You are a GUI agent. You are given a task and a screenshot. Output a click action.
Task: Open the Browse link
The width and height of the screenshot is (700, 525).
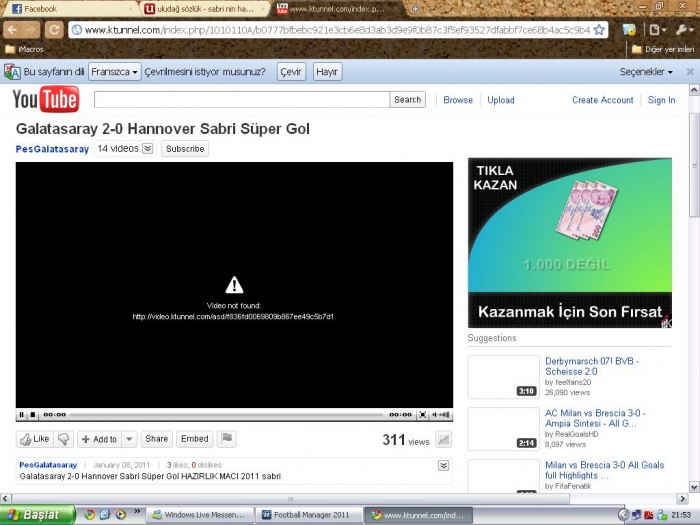tap(458, 100)
